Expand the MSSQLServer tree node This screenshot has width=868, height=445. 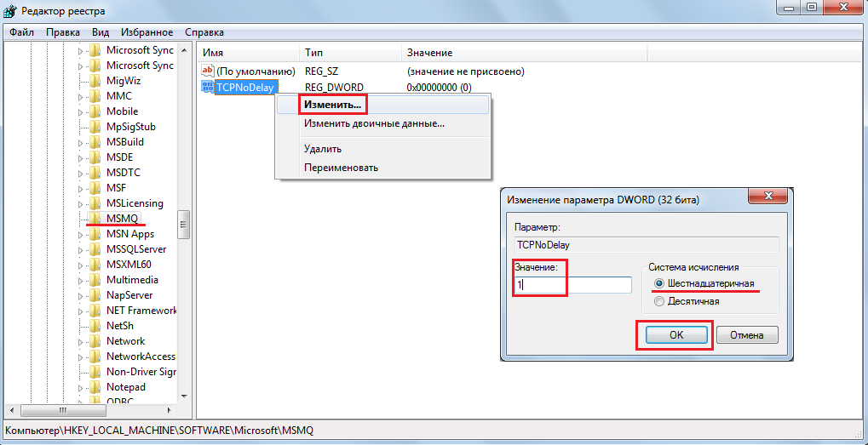[80, 249]
